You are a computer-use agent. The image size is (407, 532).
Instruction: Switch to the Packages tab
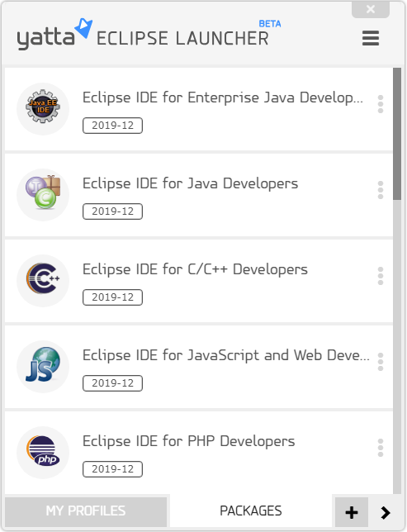click(251, 511)
